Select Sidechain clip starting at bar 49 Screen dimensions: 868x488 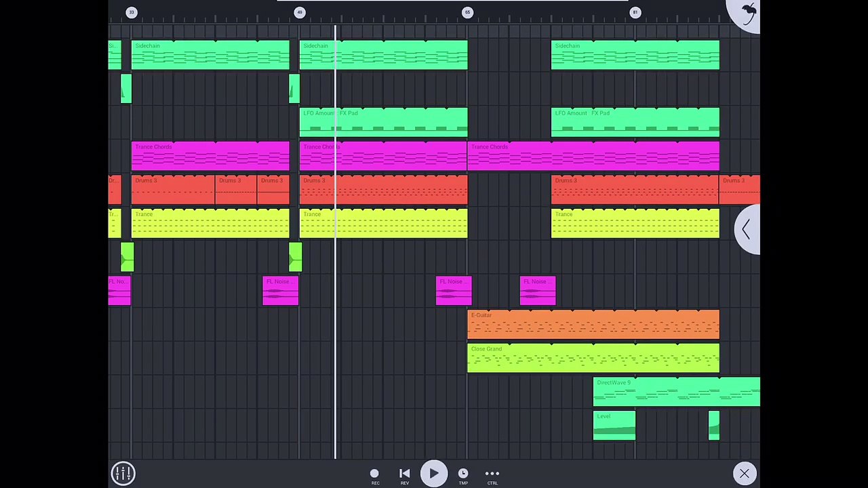[x=383, y=55]
